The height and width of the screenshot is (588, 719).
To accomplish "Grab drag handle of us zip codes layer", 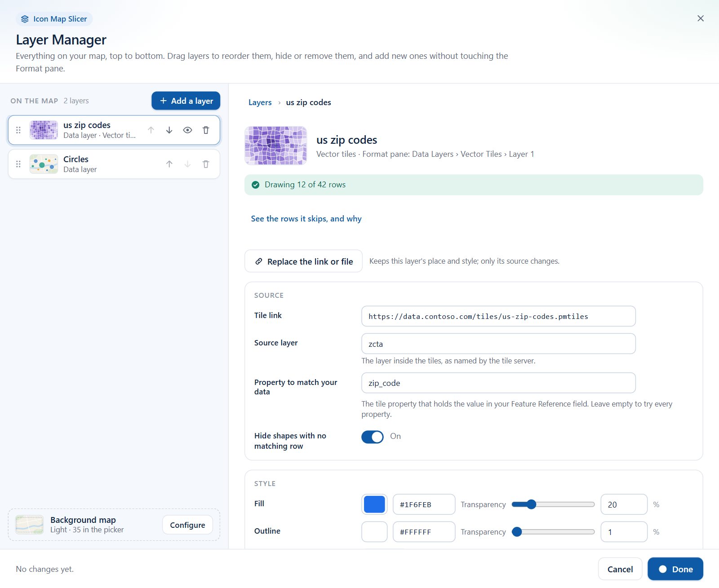I will pos(18,130).
